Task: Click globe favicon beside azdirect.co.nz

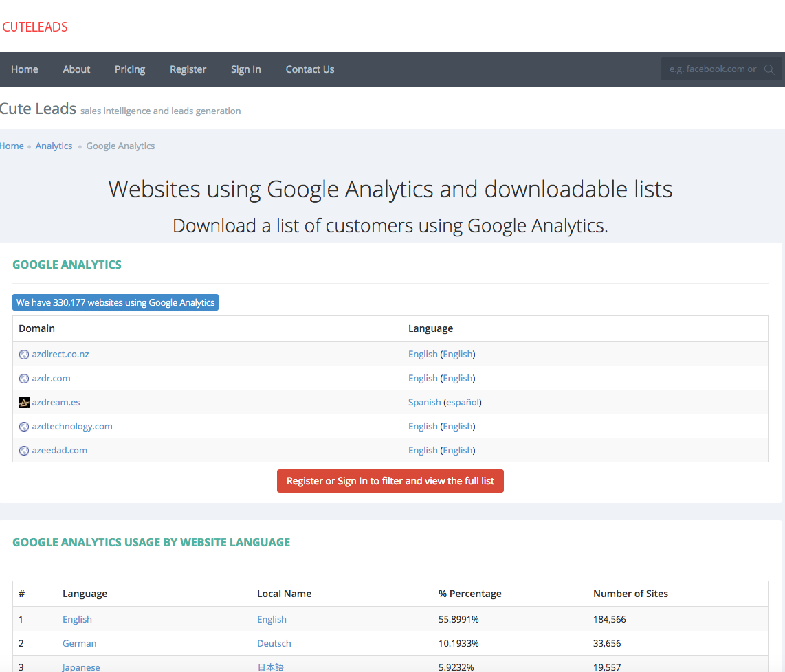Action: tap(24, 355)
